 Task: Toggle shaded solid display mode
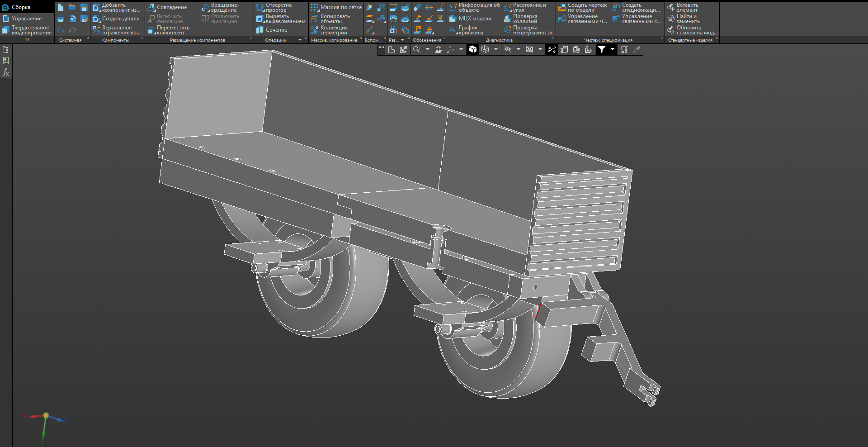click(x=473, y=49)
